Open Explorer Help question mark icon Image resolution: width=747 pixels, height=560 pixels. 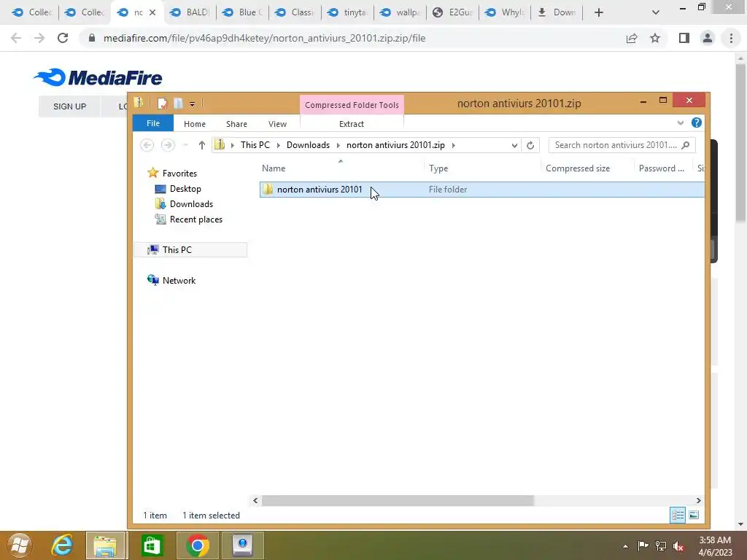pyautogui.click(x=696, y=122)
